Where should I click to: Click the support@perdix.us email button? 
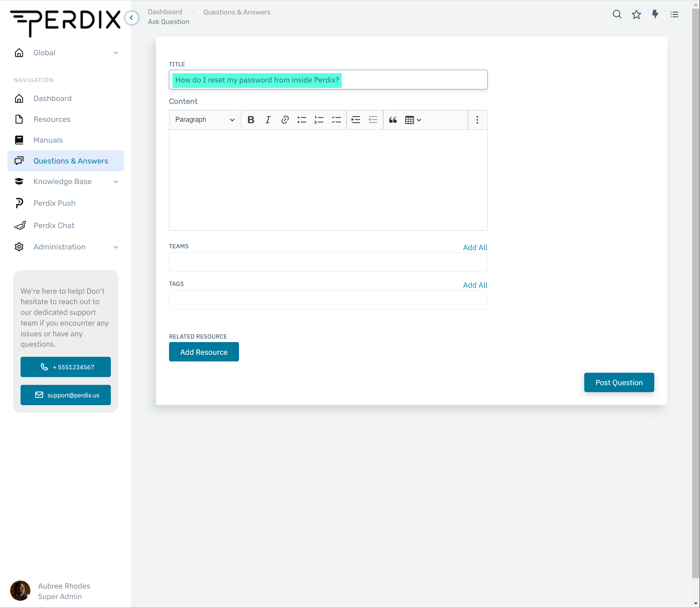point(65,395)
